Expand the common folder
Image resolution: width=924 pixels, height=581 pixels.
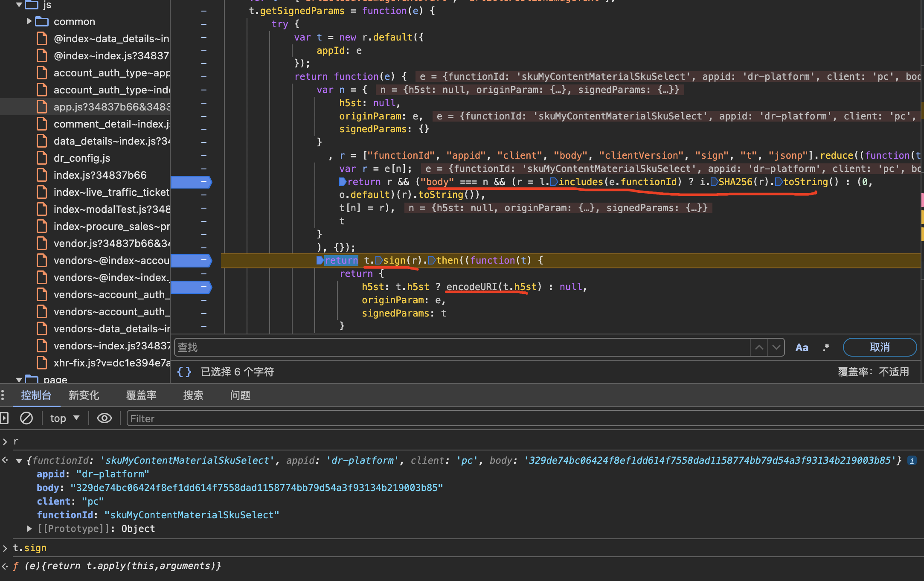coord(29,21)
